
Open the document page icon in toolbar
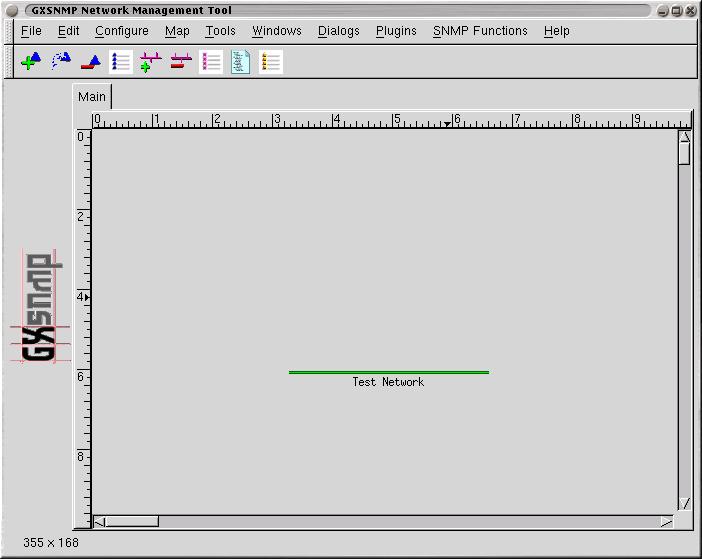241,62
